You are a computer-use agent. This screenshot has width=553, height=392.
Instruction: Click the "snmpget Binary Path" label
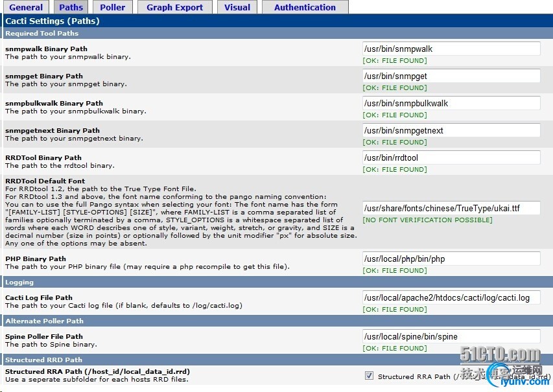44,76
